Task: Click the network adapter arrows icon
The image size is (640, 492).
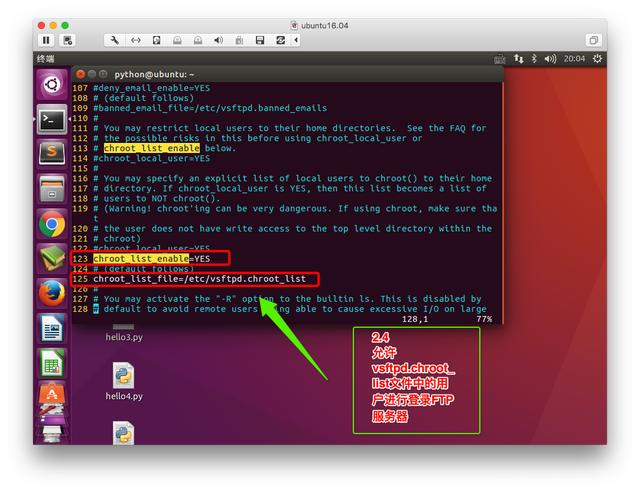Action: tap(136, 40)
